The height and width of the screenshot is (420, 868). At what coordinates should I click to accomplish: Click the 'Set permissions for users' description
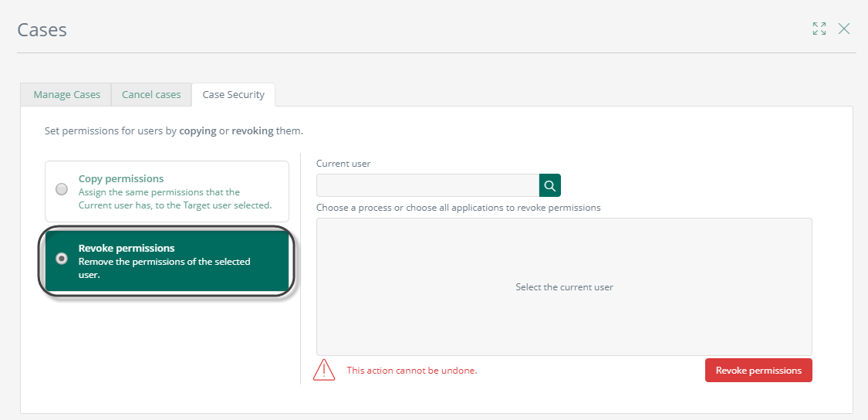pos(174,132)
